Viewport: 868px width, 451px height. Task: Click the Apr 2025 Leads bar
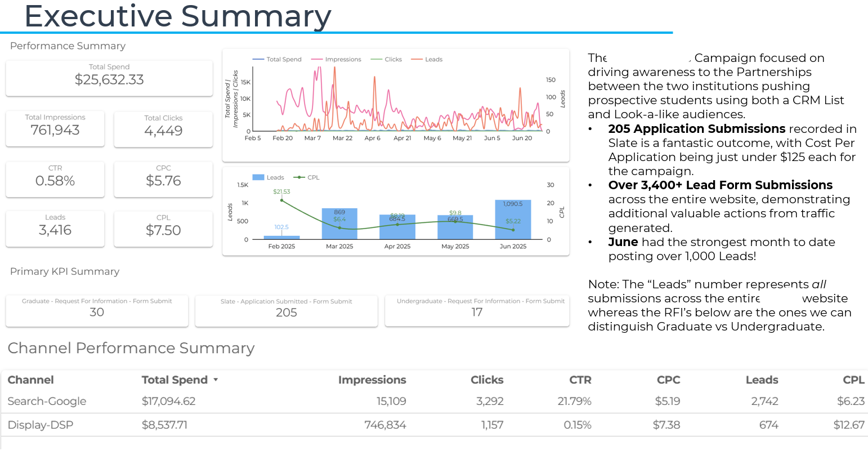(397, 227)
